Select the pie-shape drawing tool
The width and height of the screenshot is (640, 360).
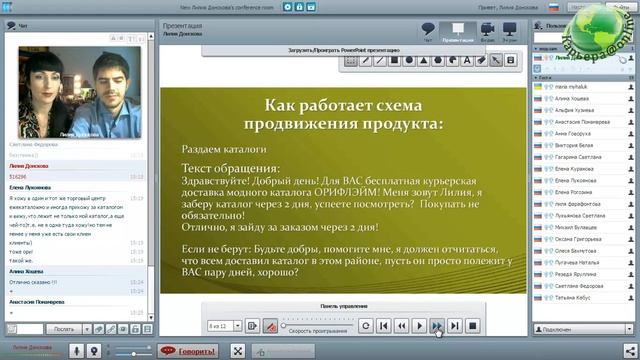tap(453, 61)
